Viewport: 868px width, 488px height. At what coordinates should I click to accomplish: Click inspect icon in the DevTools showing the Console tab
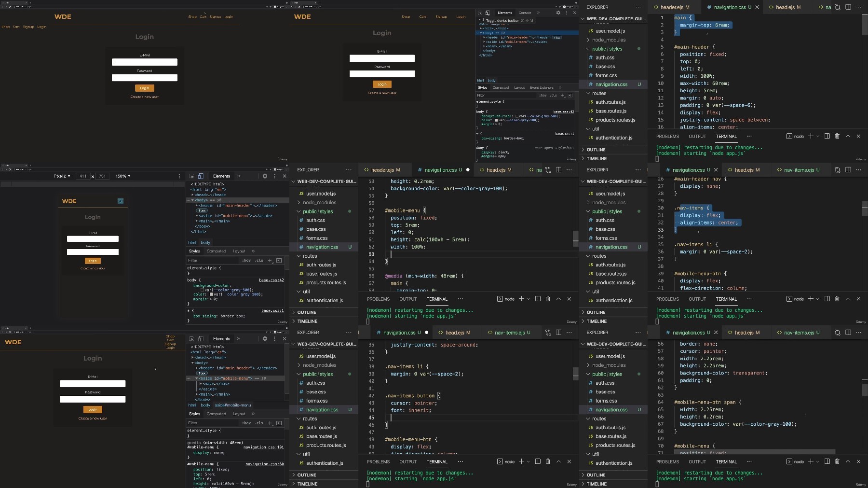coord(480,13)
